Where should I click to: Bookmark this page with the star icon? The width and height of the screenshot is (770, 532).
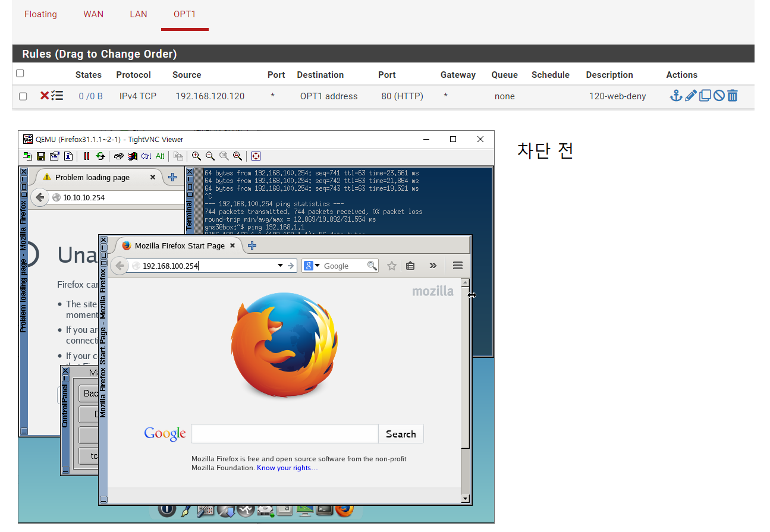coord(392,266)
